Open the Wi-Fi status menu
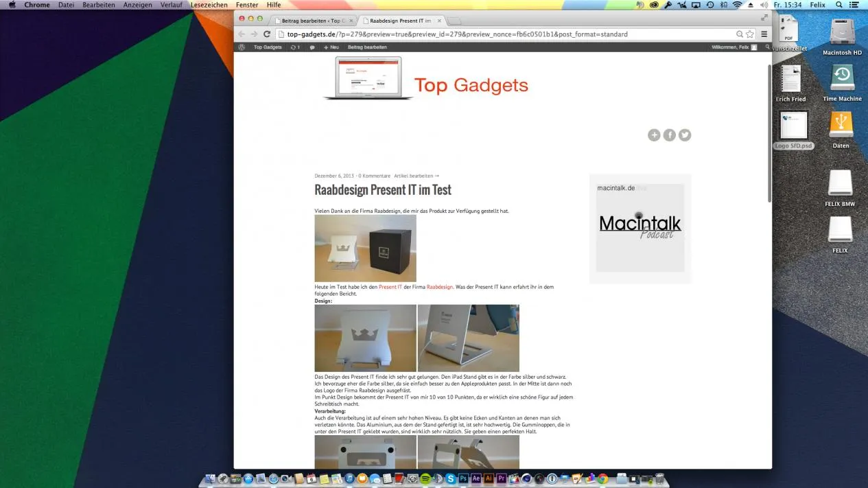This screenshot has width=868, height=488. click(738, 5)
